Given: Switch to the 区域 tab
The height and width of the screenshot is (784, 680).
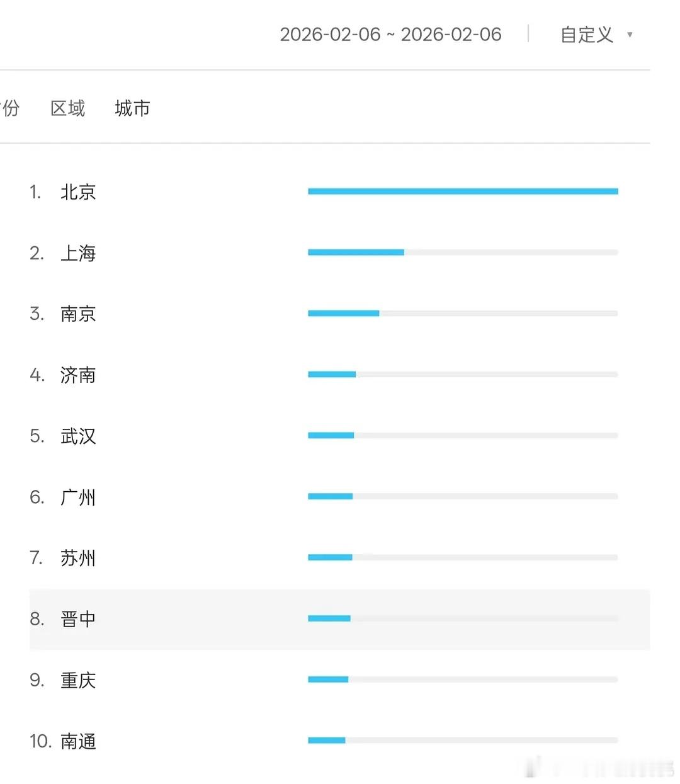Looking at the screenshot, I should [x=67, y=108].
